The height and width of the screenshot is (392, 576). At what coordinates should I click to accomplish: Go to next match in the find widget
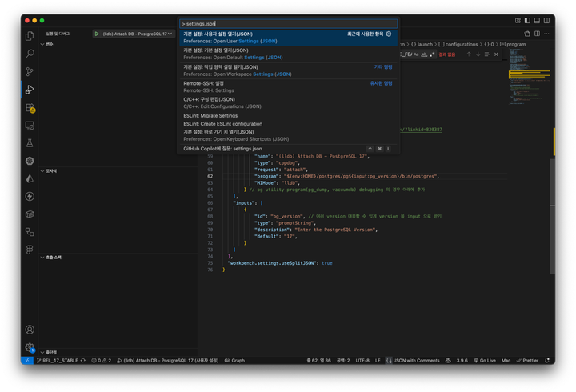tap(478, 54)
